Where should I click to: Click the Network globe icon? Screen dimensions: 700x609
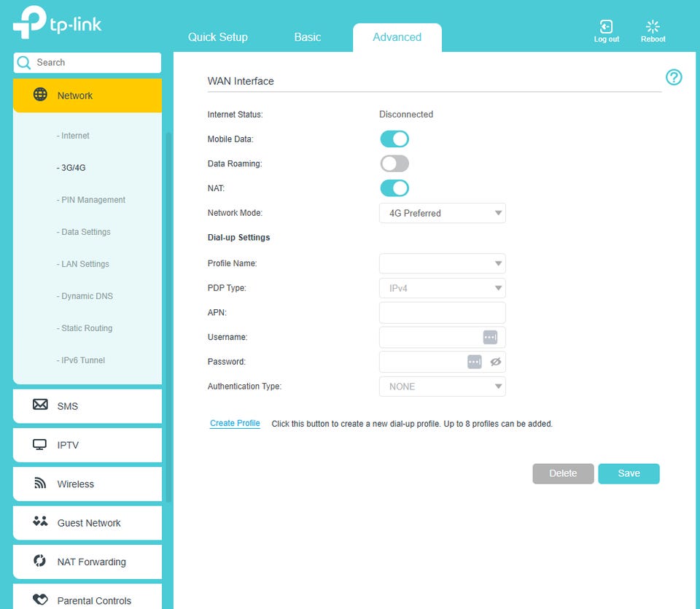[x=40, y=95]
